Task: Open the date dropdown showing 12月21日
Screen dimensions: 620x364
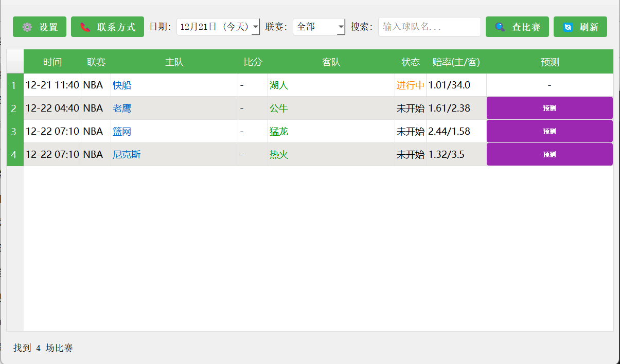Action: point(218,27)
